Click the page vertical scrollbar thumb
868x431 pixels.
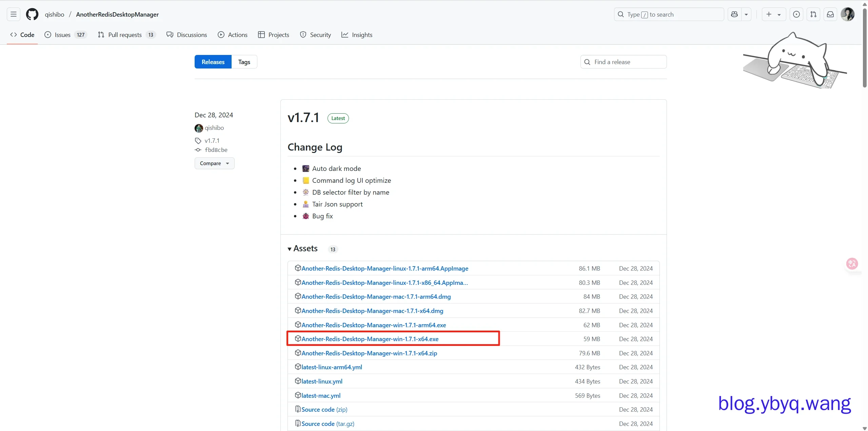coord(865,47)
